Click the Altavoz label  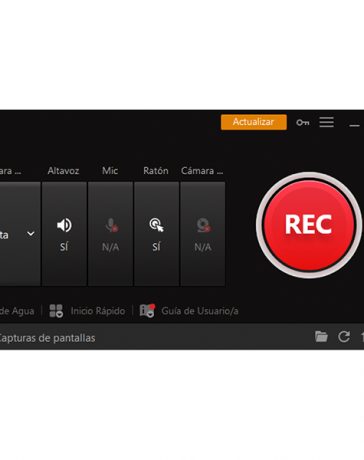[x=63, y=171]
